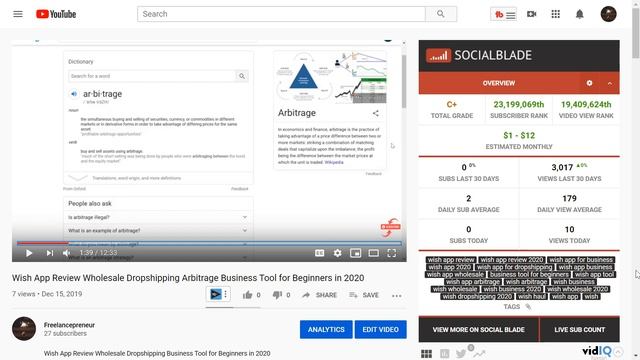Open the notifications bell

(580, 14)
